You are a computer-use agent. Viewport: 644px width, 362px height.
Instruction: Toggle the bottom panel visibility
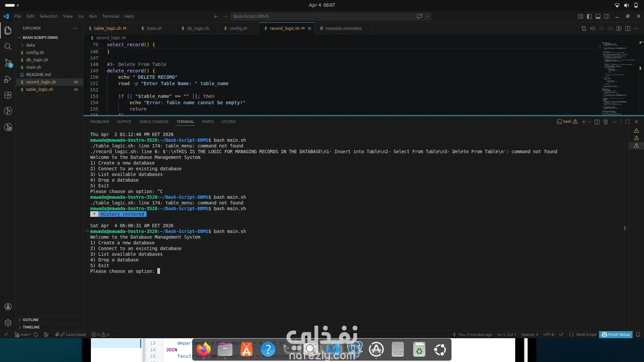pos(598,16)
